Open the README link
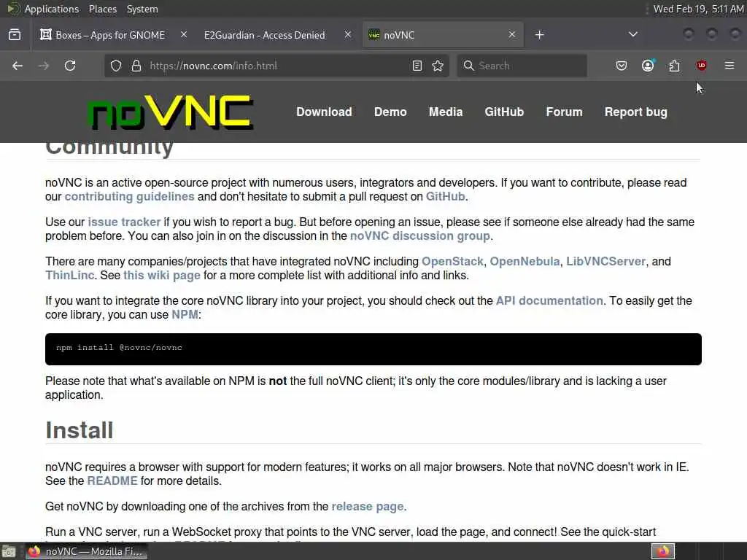747x560 pixels. pyautogui.click(x=112, y=481)
